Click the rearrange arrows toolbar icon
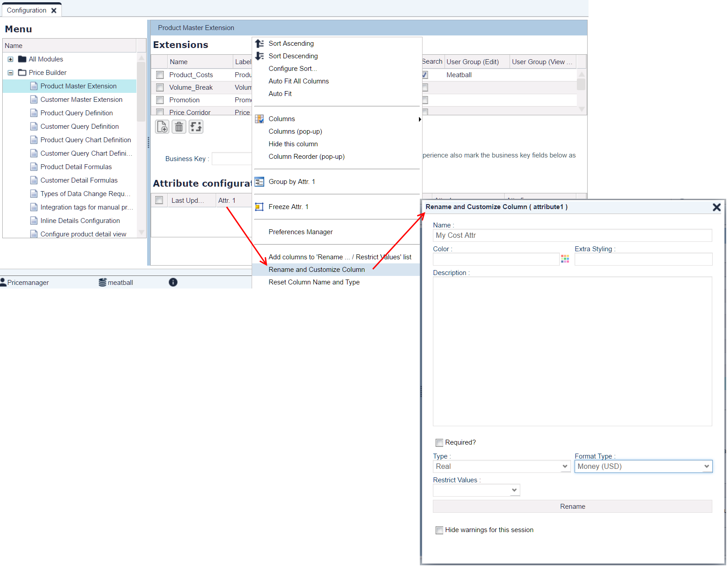 (x=196, y=127)
